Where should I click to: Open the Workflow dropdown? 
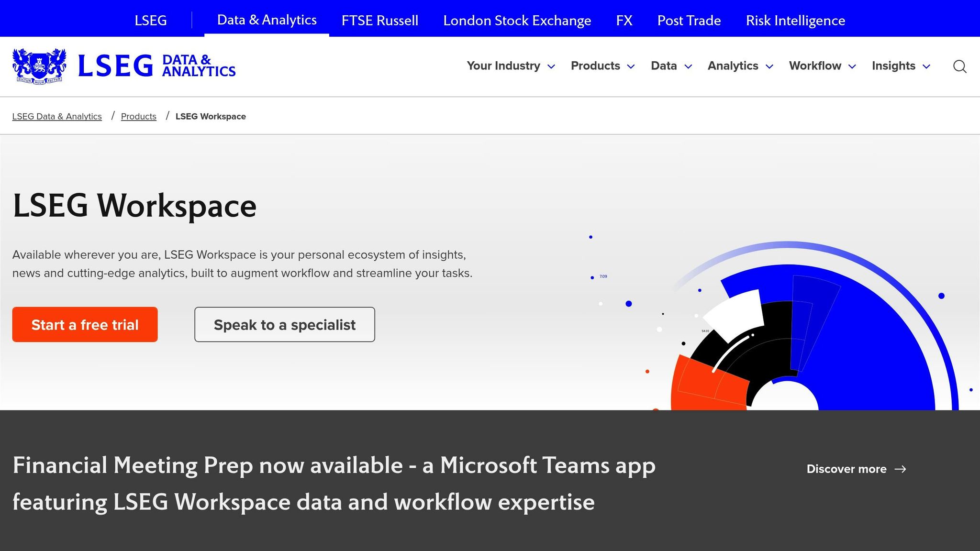822,66
